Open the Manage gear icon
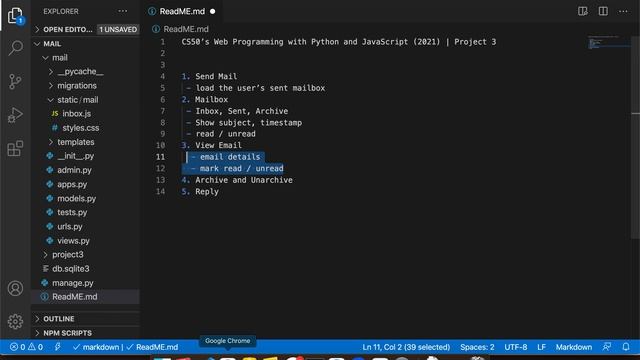Viewport: 640px width, 360px height. click(15, 322)
